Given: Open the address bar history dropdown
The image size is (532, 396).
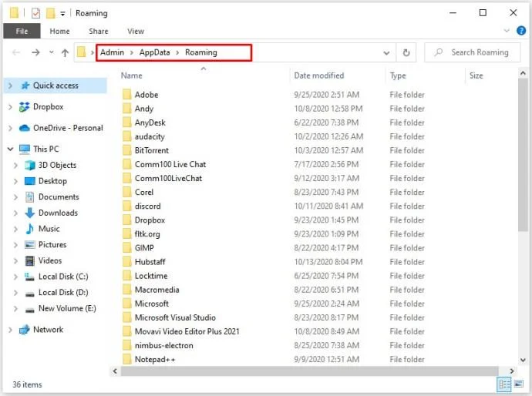Looking at the screenshot, I should 386,53.
